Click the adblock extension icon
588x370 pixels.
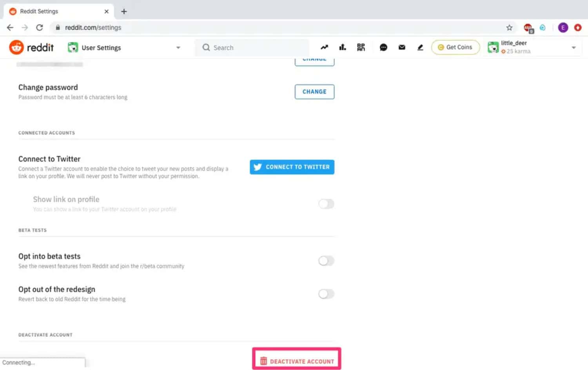click(x=528, y=28)
